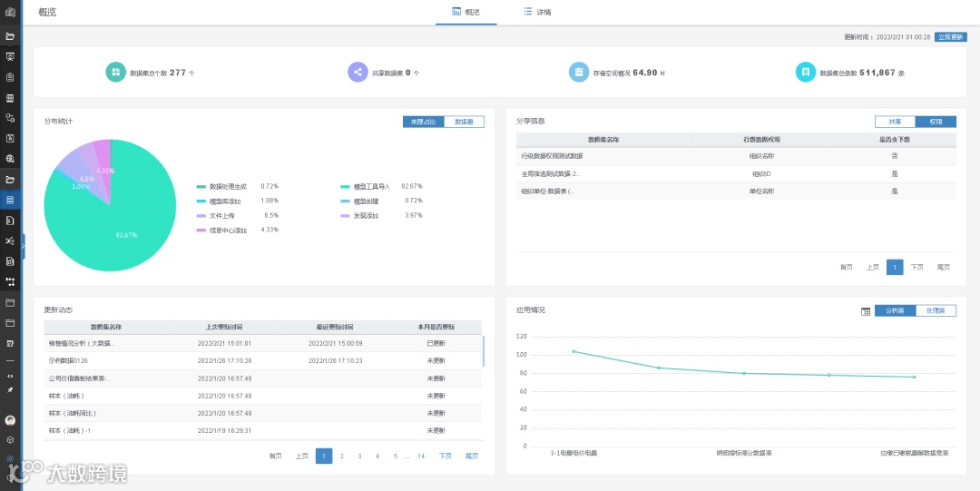Viewport: 980px width, 491px height.
Task: Go to page 2 of update list
Action: [x=342, y=456]
